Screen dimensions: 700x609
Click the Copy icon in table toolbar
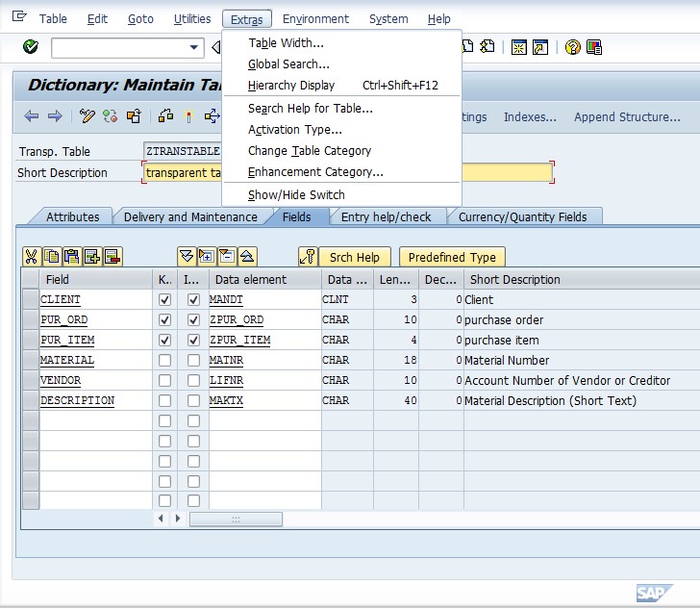52,257
